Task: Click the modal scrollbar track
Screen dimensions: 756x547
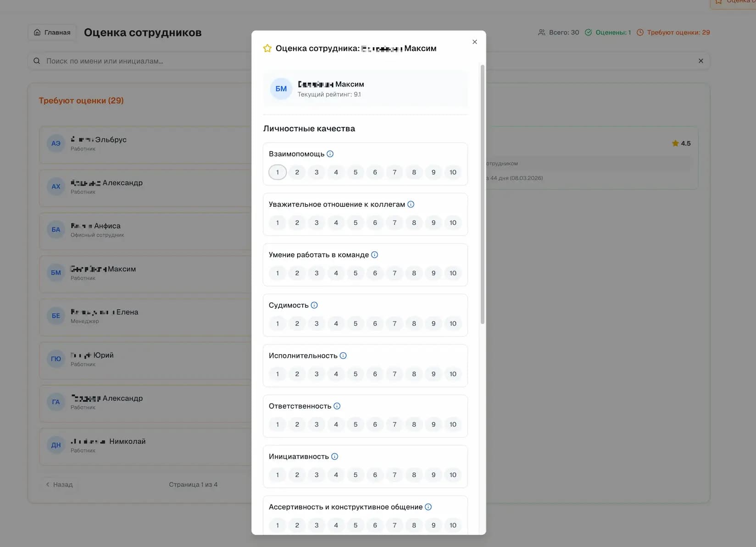Action: (482, 390)
